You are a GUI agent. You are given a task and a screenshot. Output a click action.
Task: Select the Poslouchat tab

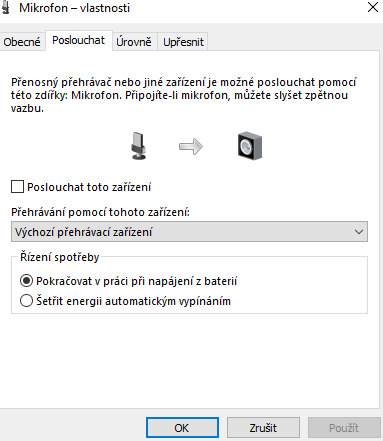click(x=79, y=40)
